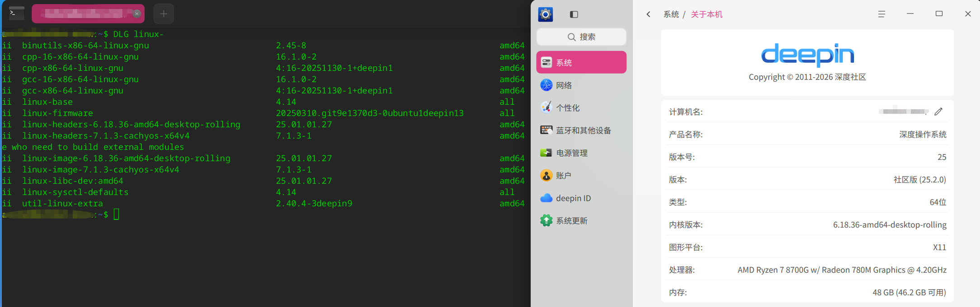The width and height of the screenshot is (980, 307).
Task: Click linux-image-7.1.3-cachyos-x64v4 in terminal
Action: click(101, 170)
